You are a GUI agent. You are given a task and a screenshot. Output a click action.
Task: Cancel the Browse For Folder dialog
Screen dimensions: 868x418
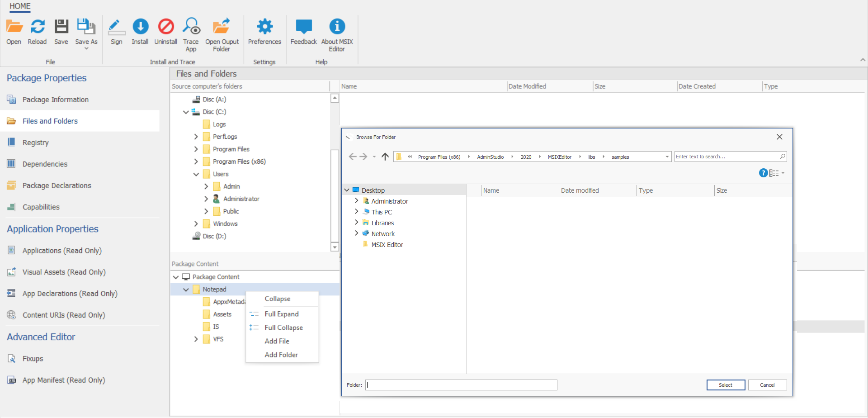point(767,385)
